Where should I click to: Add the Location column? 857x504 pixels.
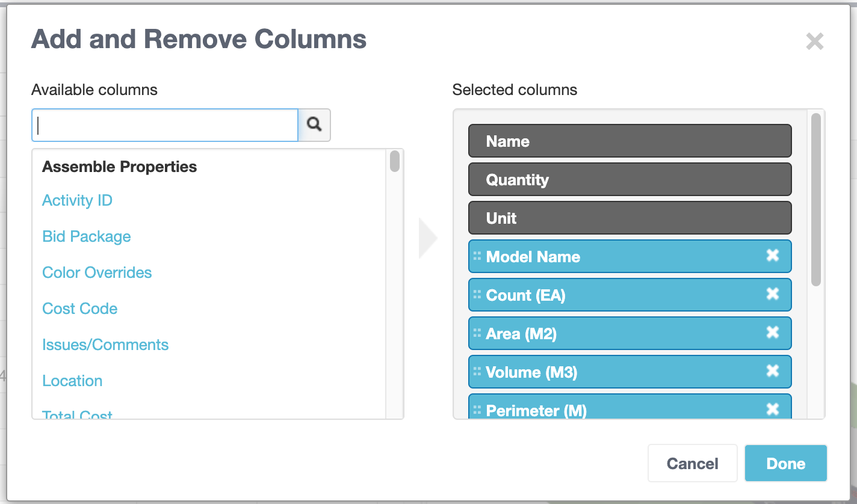72,381
